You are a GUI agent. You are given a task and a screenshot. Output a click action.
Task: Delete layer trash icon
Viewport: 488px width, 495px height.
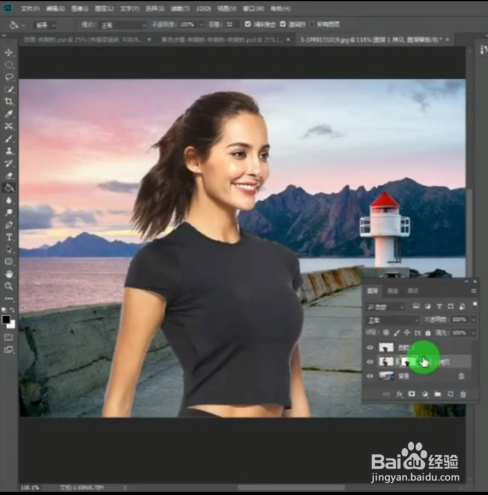[463, 394]
